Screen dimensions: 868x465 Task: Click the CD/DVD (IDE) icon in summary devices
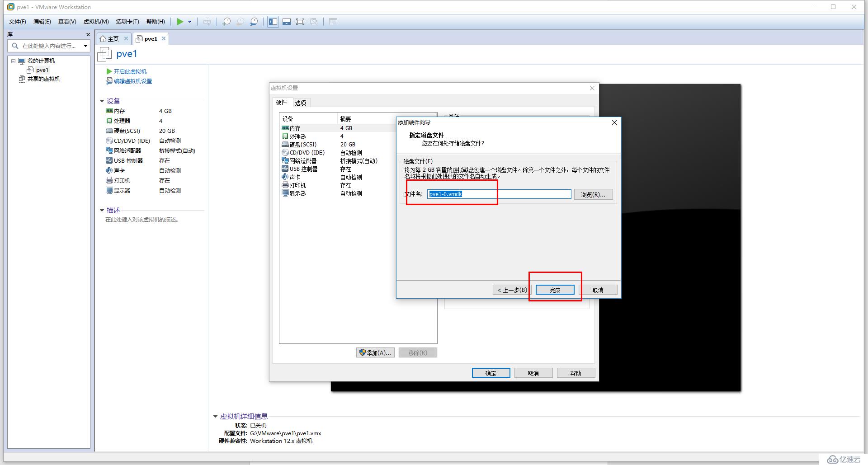(109, 141)
